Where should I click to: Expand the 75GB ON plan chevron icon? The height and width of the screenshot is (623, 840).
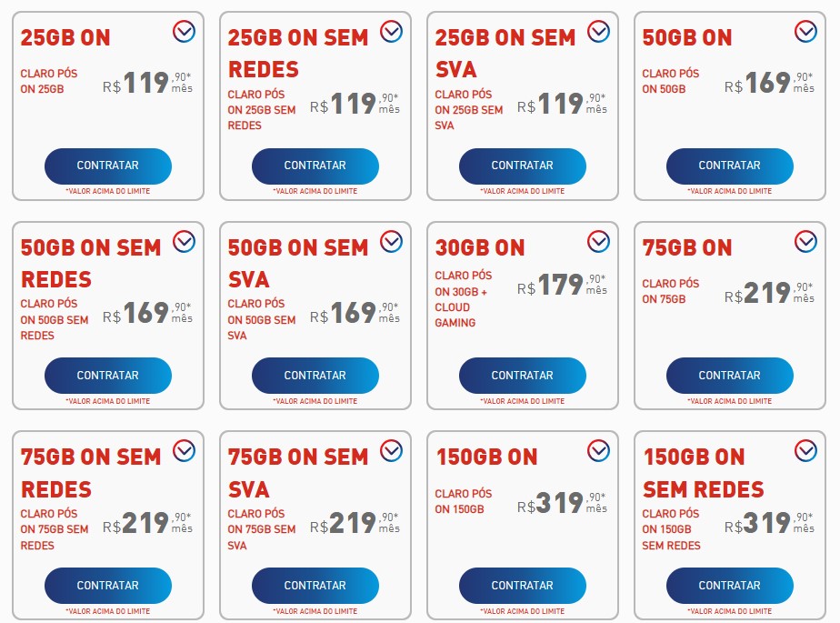805,242
